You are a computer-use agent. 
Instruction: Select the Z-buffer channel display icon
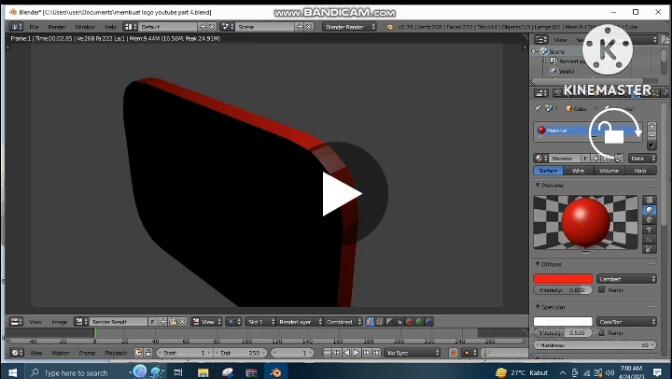tap(399, 322)
